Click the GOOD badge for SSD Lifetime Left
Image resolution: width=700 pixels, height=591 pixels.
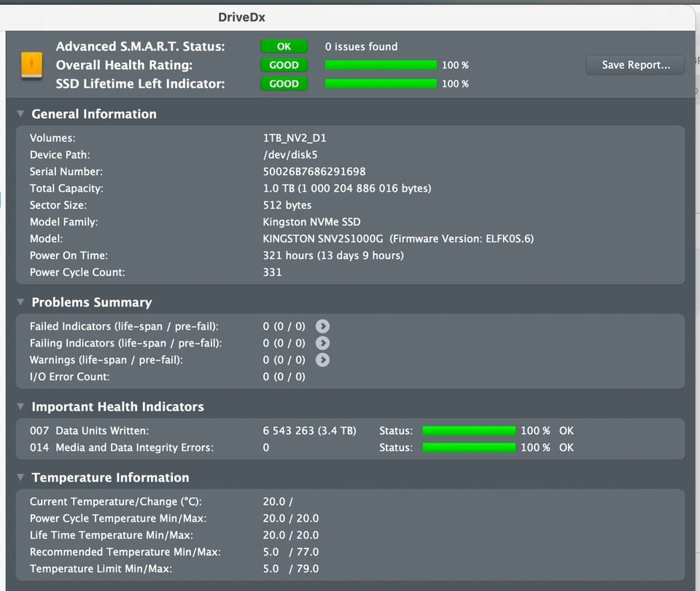click(x=284, y=83)
